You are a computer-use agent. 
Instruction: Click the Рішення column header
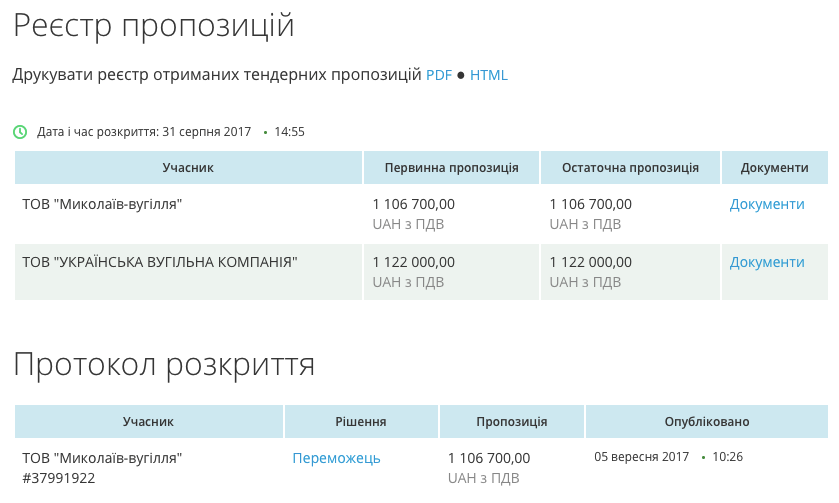[361, 422]
